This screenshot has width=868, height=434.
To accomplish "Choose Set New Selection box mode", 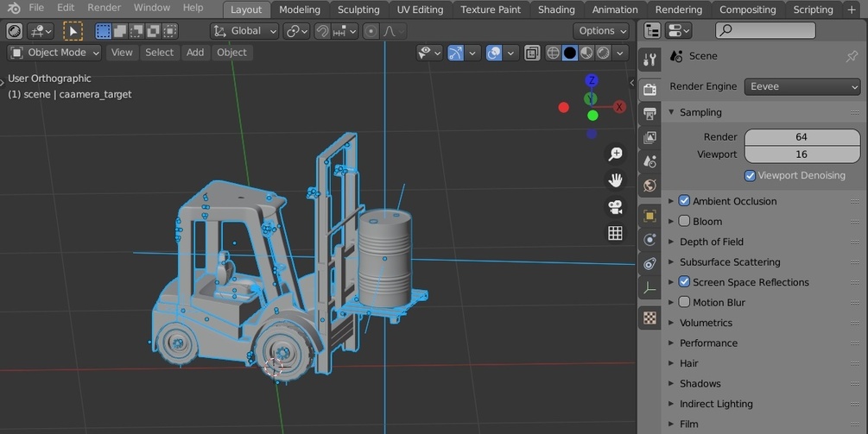I will (104, 31).
